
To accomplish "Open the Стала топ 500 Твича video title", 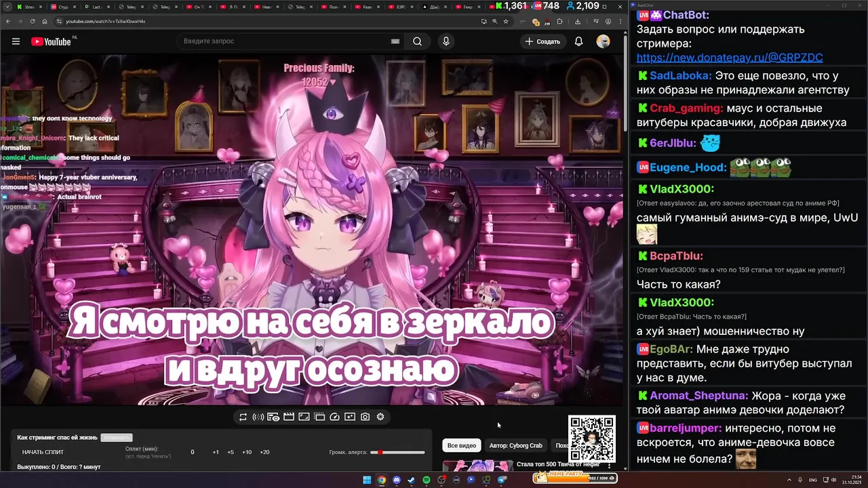I will [x=557, y=464].
